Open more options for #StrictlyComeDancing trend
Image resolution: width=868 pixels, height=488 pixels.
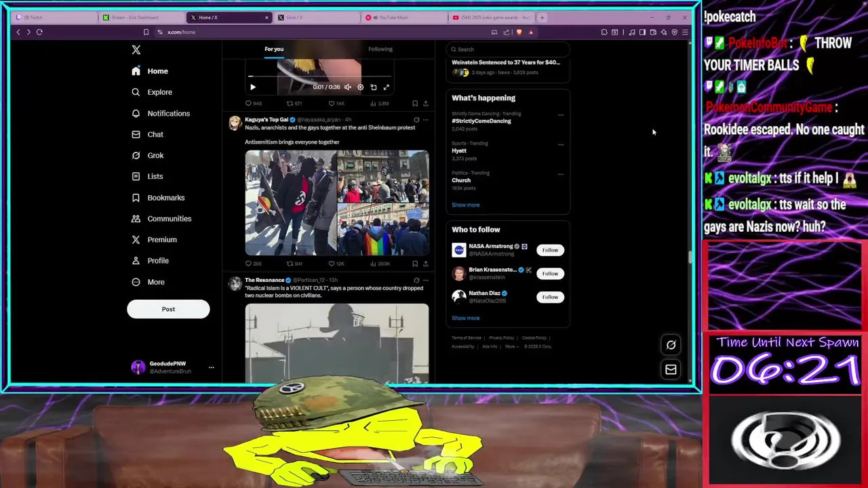click(x=561, y=115)
